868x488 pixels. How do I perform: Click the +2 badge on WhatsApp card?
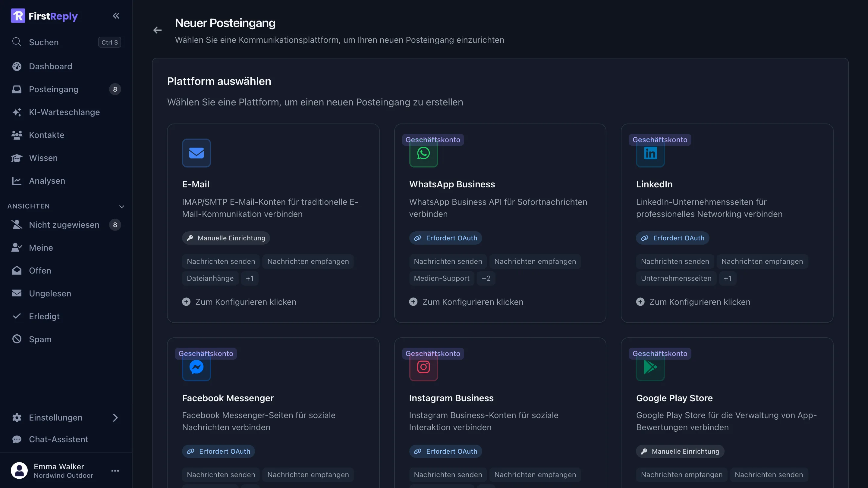486,279
